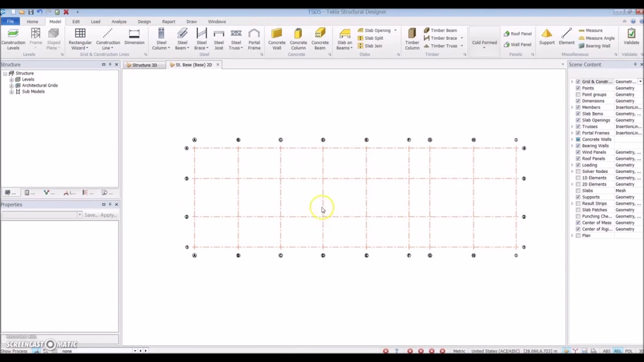Click the Metric units status entry
The height and width of the screenshot is (362, 644).
(x=459, y=351)
